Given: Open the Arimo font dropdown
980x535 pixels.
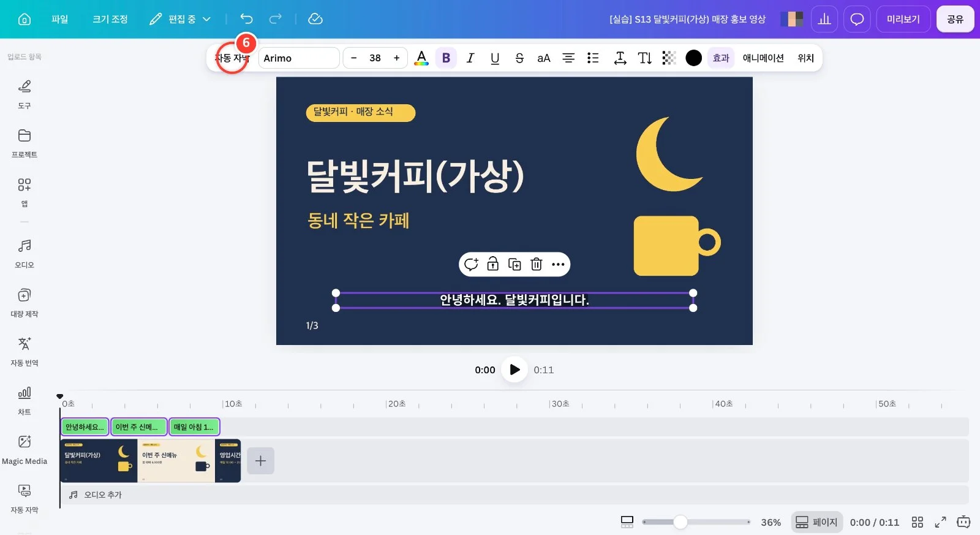Looking at the screenshot, I should 299,58.
